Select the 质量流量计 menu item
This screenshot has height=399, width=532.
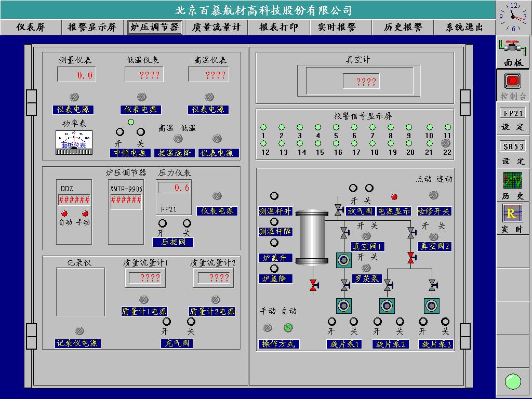click(216, 28)
